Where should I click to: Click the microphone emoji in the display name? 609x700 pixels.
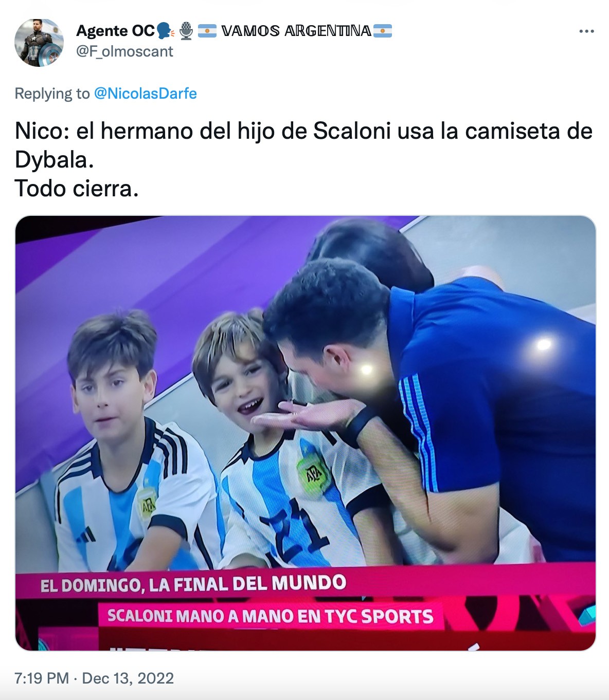pos(186,31)
